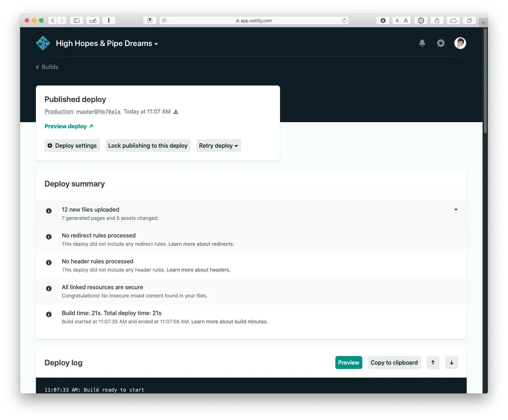508x420 pixels.
Task: Click the info icon beside Build time
Action: tap(49, 314)
